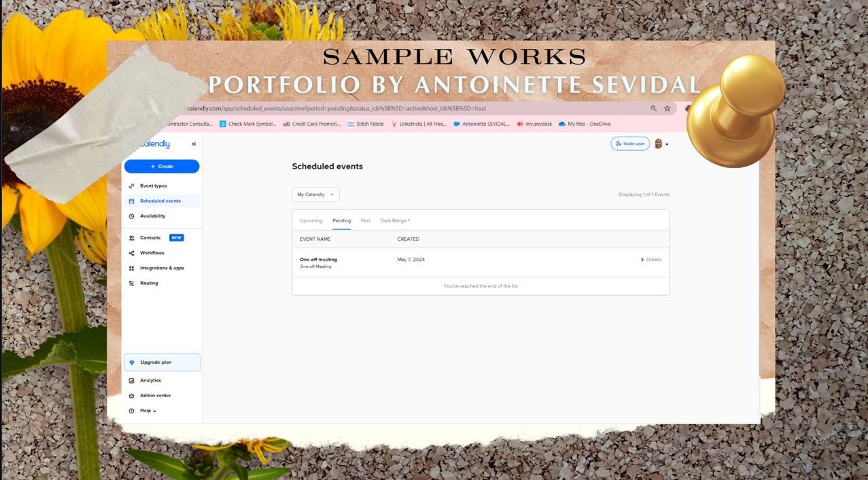The image size is (868, 480).
Task: Click the Contacts people icon
Action: [x=132, y=238]
